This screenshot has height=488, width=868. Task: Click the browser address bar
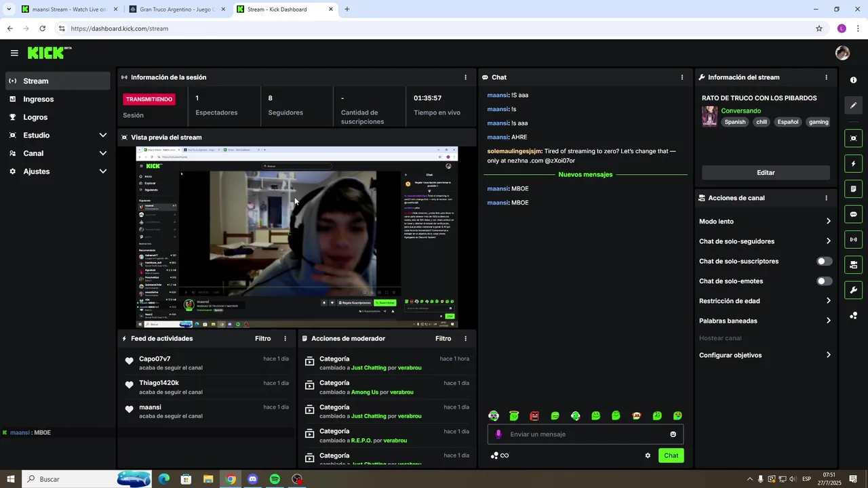pyautogui.click(x=434, y=28)
